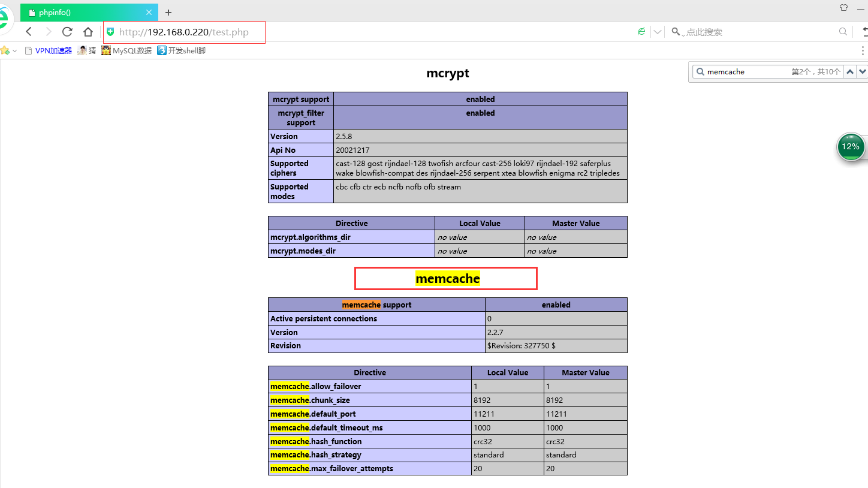Click the highlighted memcache section heading

coord(447,279)
